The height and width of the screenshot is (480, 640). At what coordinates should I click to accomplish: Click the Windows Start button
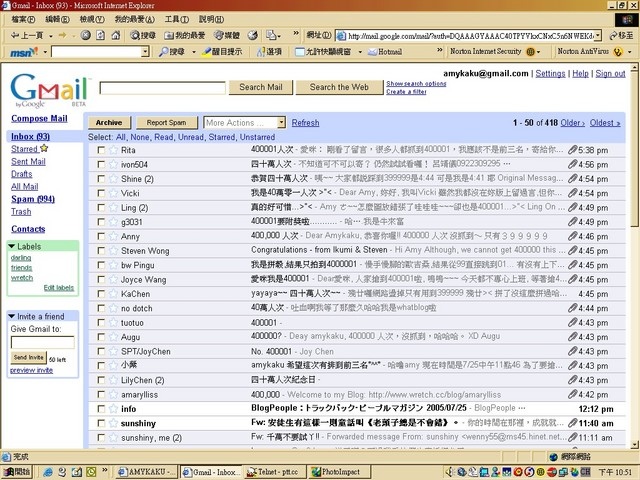(x=17, y=472)
